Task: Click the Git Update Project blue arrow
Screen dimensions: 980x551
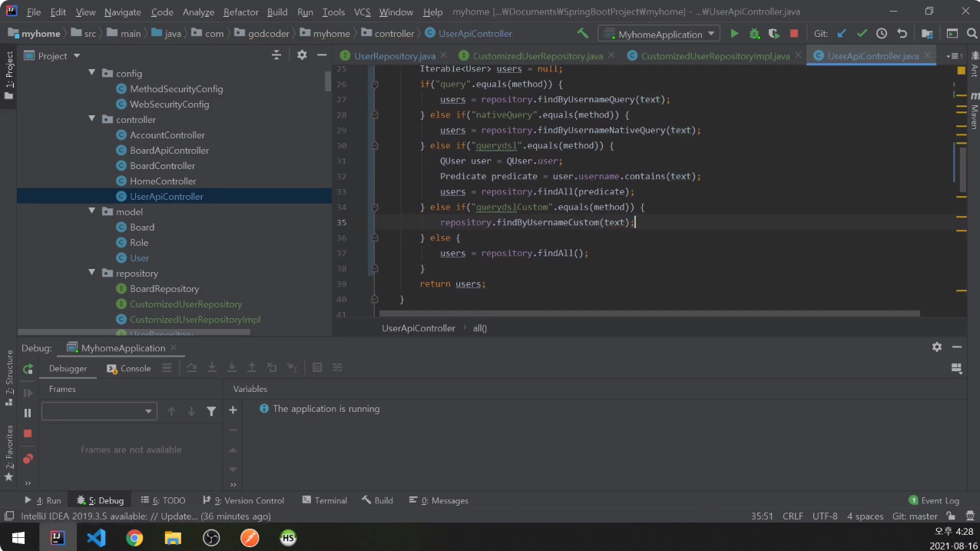Action: 842,34
